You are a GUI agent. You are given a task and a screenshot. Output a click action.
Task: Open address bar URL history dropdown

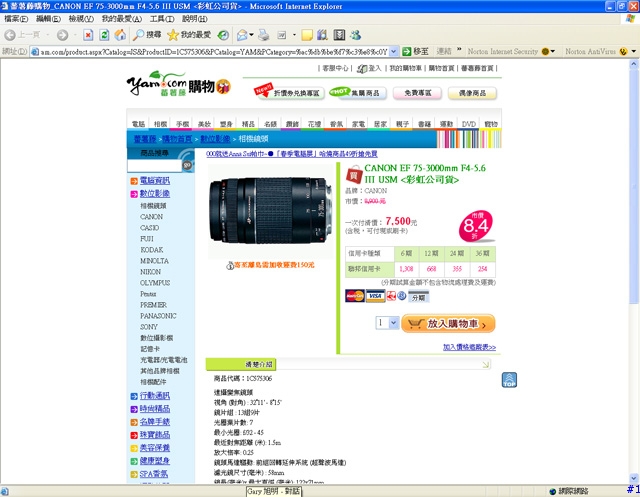click(393, 51)
